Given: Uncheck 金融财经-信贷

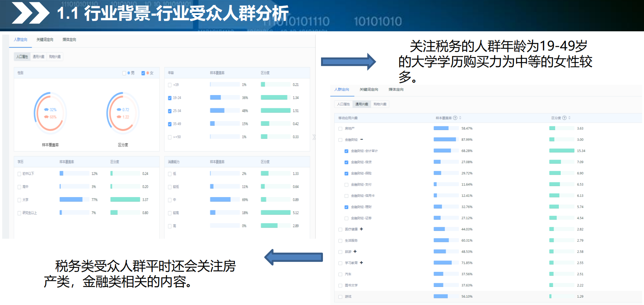Looking at the screenshot, I should (347, 162).
